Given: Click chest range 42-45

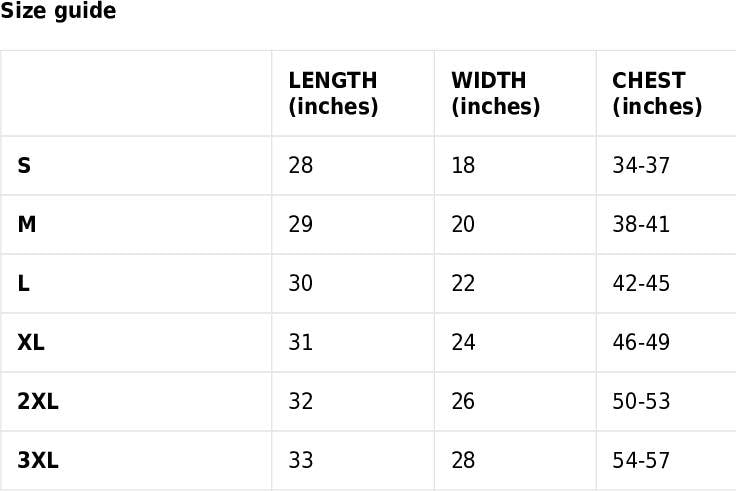Looking at the screenshot, I should (641, 283).
